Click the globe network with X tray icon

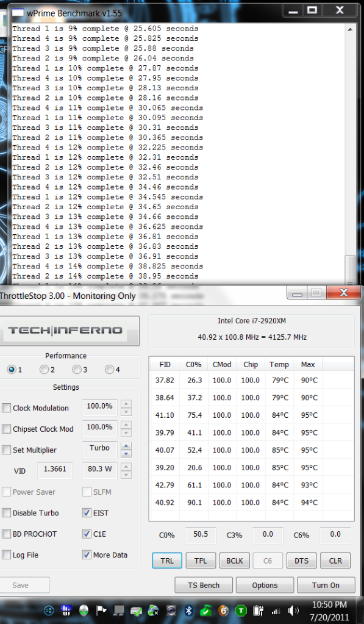(x=154, y=610)
